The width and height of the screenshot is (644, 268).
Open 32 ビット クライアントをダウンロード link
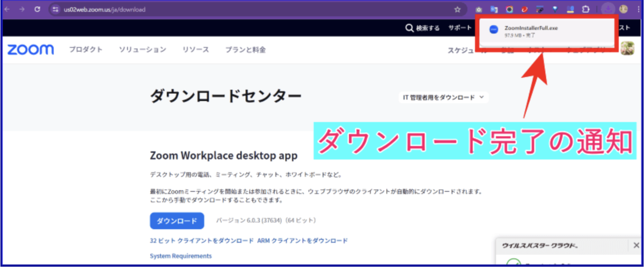coord(201,241)
